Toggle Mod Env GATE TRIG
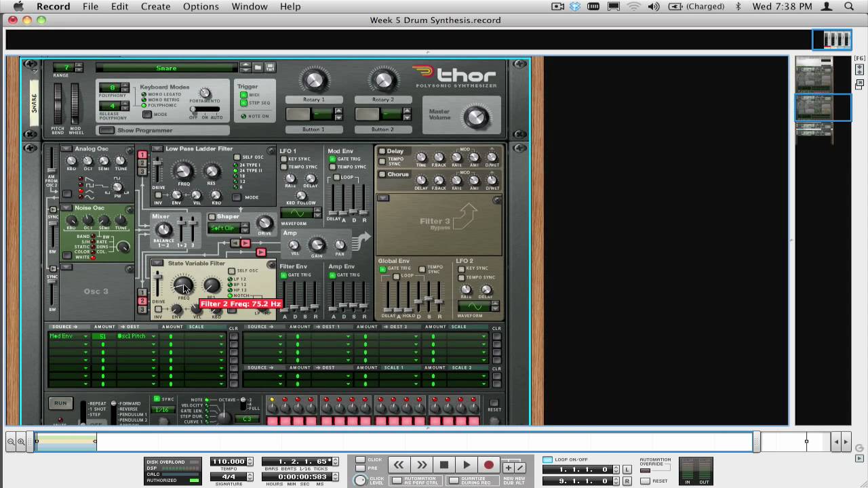The image size is (868, 488). coord(332,159)
